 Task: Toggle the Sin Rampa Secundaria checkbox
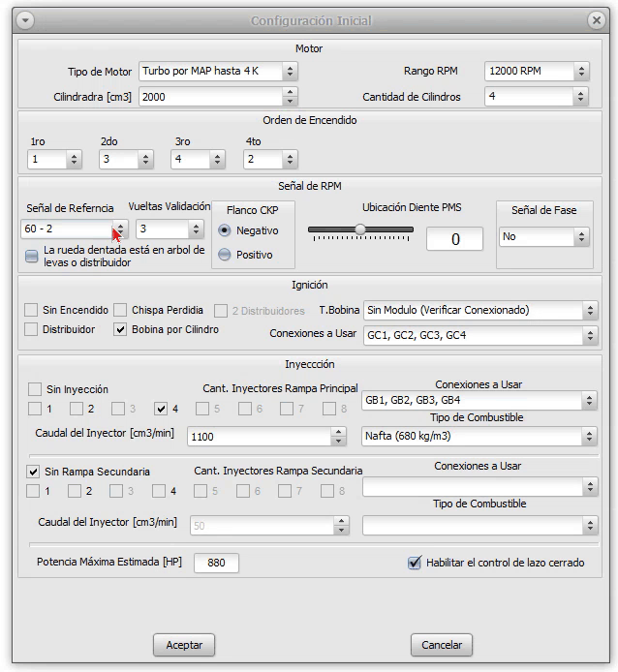coord(34,472)
